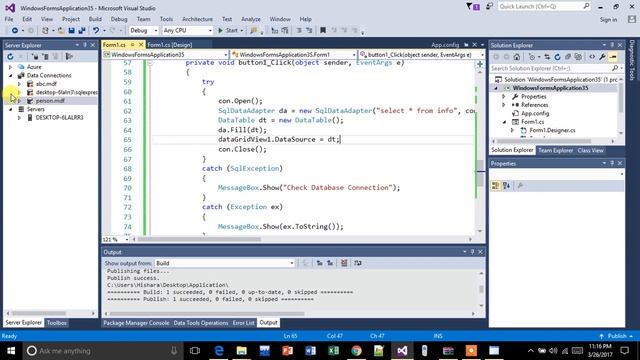Screen dimensions: 640x360
Task: Toggle auto-hide pin on Server Explorer panel
Action: (85, 45)
